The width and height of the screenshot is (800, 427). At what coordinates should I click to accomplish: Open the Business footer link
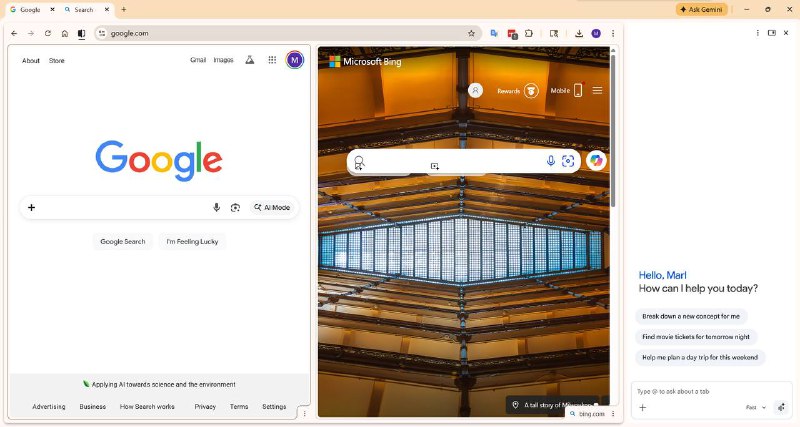[93, 407]
